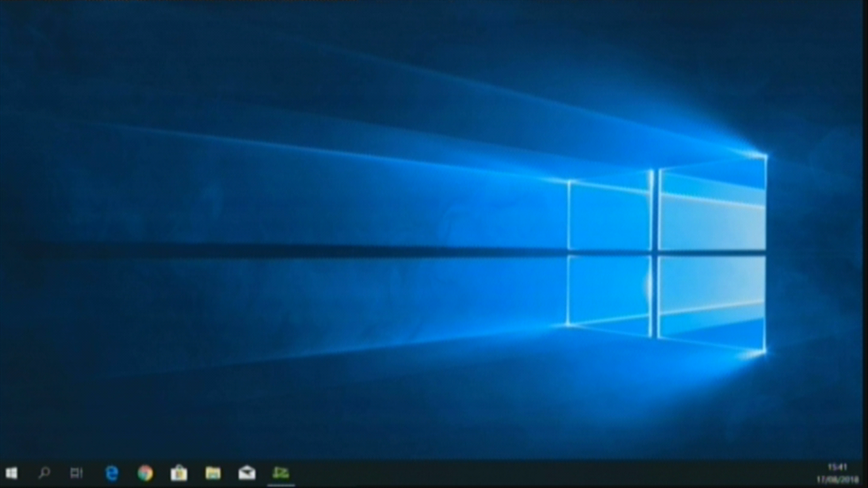Switch to the running green app icon
This screenshot has height=488, width=868.
click(281, 473)
